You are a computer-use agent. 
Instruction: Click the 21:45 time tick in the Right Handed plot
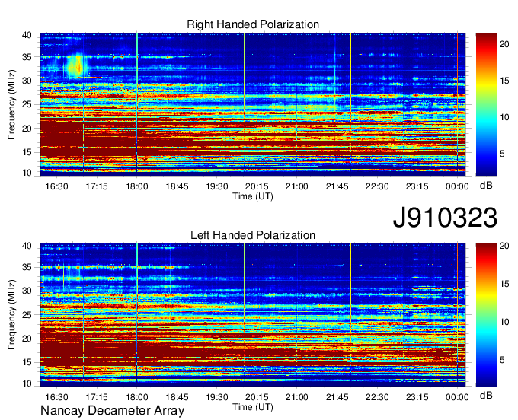click(337, 186)
